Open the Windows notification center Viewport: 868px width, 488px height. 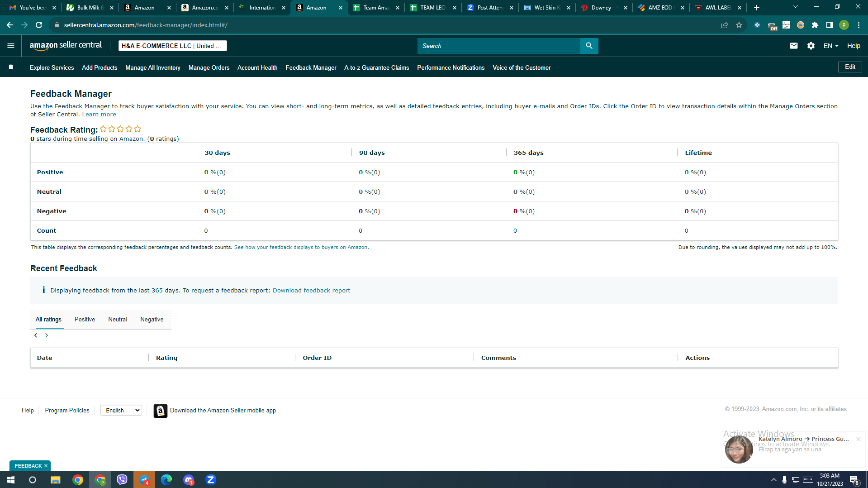(854, 480)
